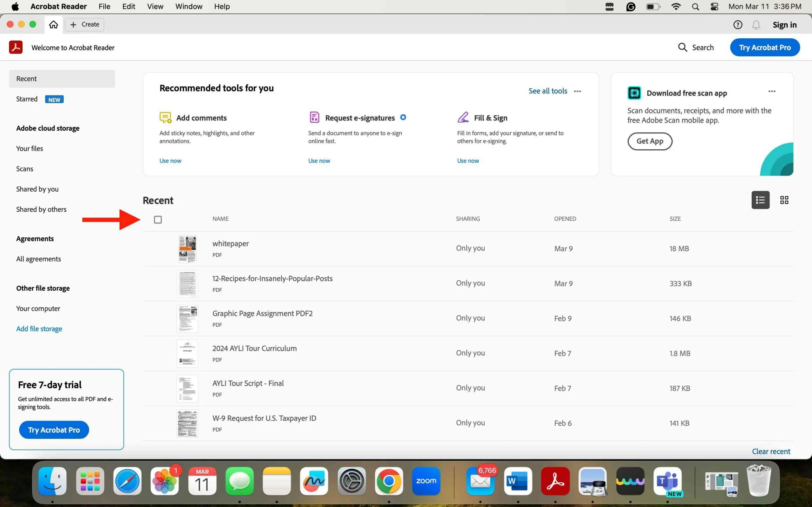Click the Search magnifier icon in toolbar
The image size is (812, 507).
682,47
